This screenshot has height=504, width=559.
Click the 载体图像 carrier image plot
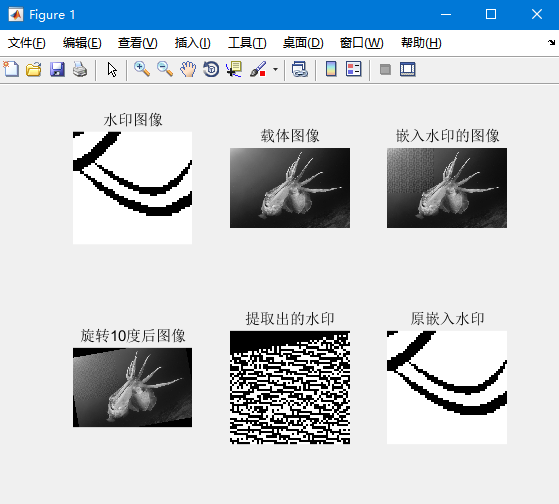(x=290, y=188)
